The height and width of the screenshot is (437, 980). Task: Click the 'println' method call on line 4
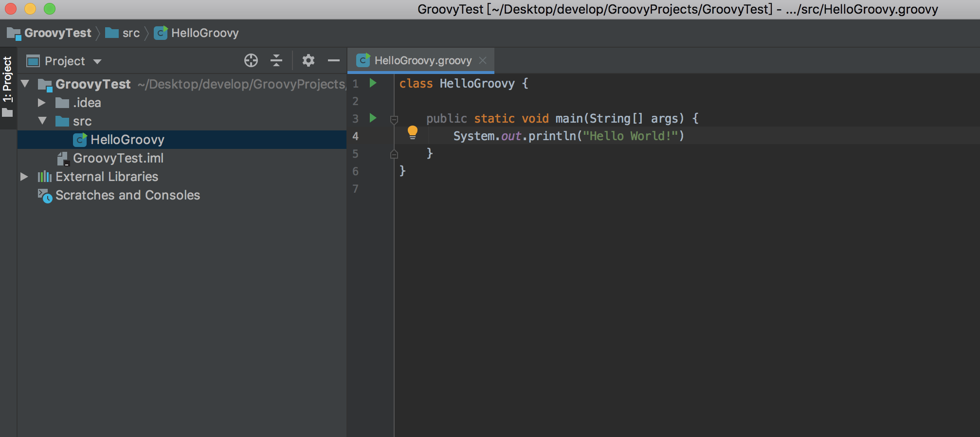[x=552, y=136]
